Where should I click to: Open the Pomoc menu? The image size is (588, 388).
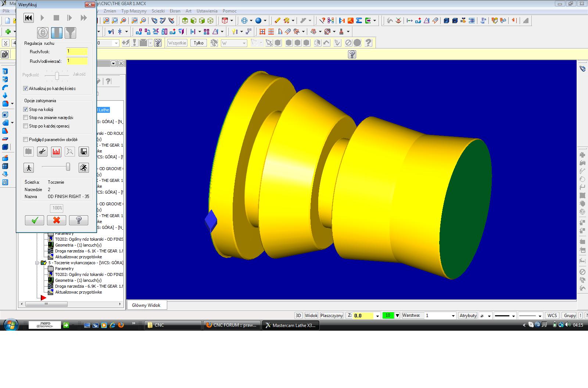click(x=229, y=11)
